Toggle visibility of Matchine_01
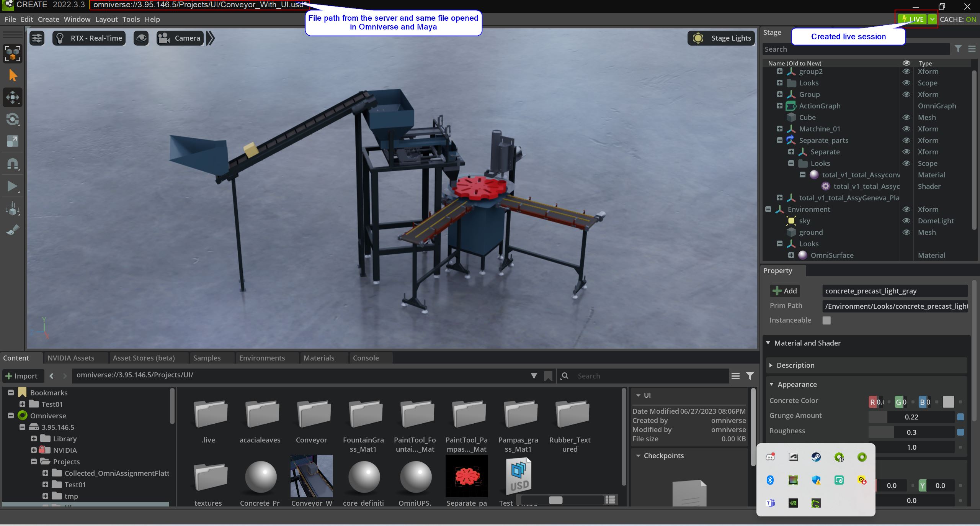The width and height of the screenshot is (980, 526). 906,129
